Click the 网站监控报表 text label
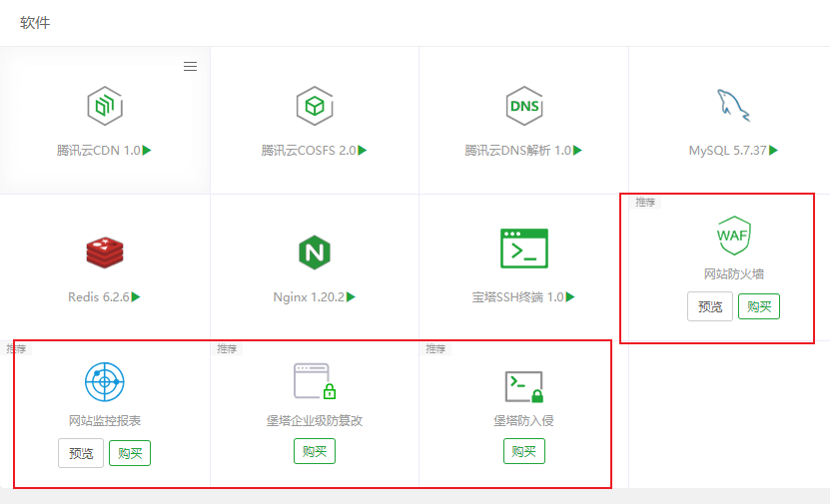 point(105,421)
